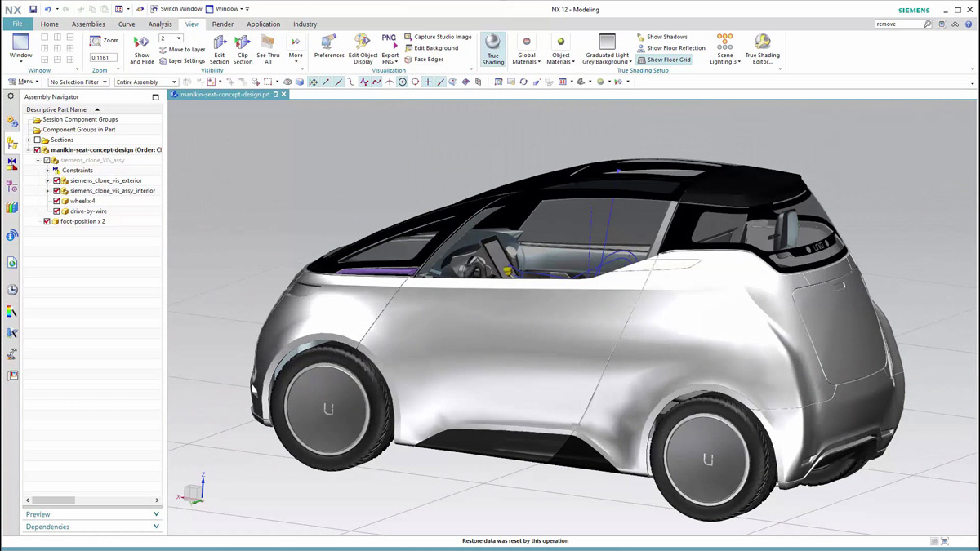980x551 pixels.
Task: Switch to the Render ribbon tab
Action: click(x=222, y=24)
